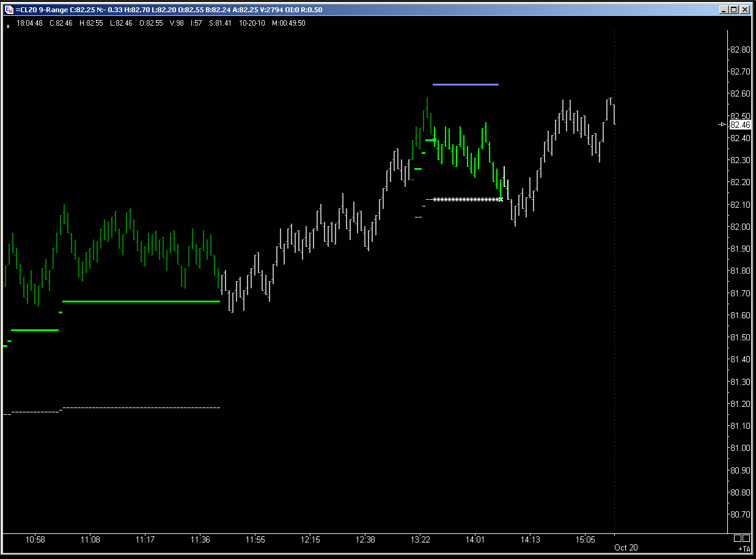Click the 82.30 price axis label
This screenshot has width=756, height=559.
(x=740, y=160)
